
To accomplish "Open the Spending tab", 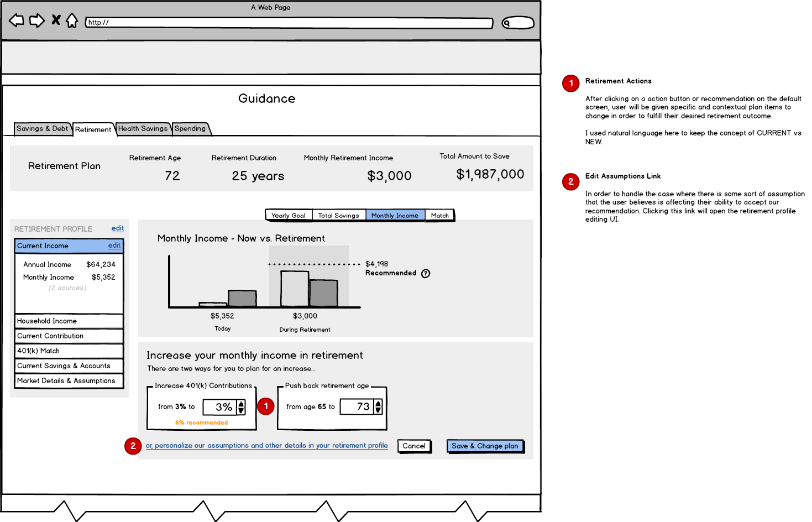I will pos(190,128).
